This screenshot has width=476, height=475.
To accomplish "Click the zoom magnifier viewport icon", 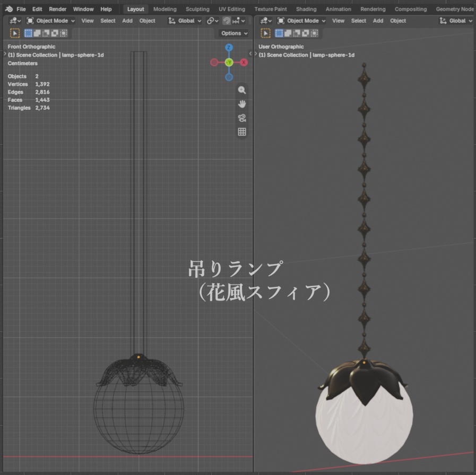I will 242,90.
